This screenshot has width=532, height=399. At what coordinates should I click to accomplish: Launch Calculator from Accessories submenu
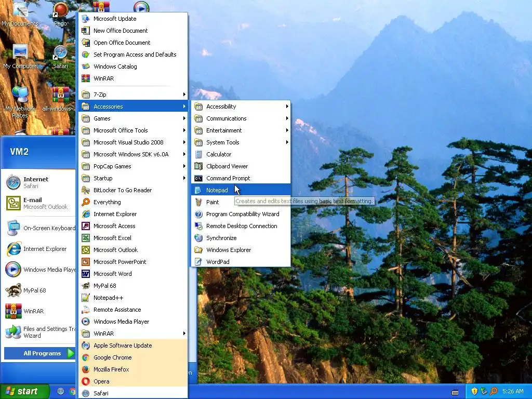pyautogui.click(x=241, y=154)
